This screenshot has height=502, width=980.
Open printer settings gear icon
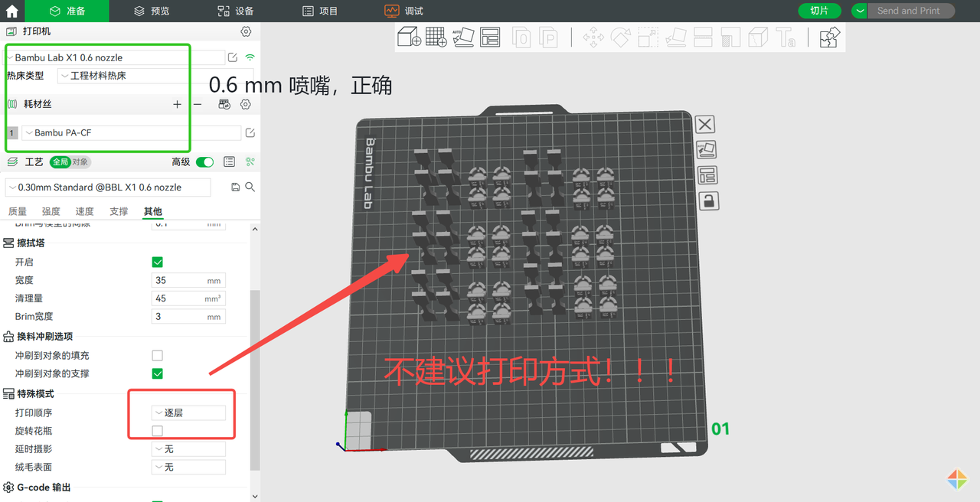point(246,31)
